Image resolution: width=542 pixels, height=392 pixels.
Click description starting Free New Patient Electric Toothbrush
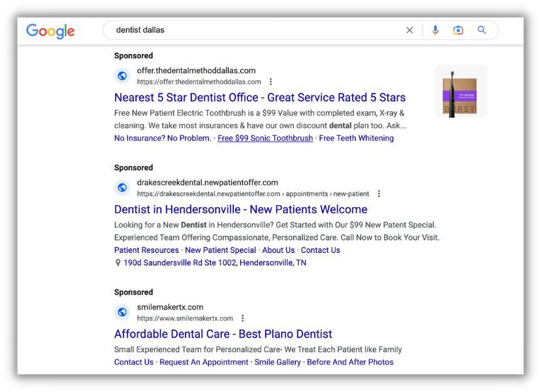pos(260,120)
